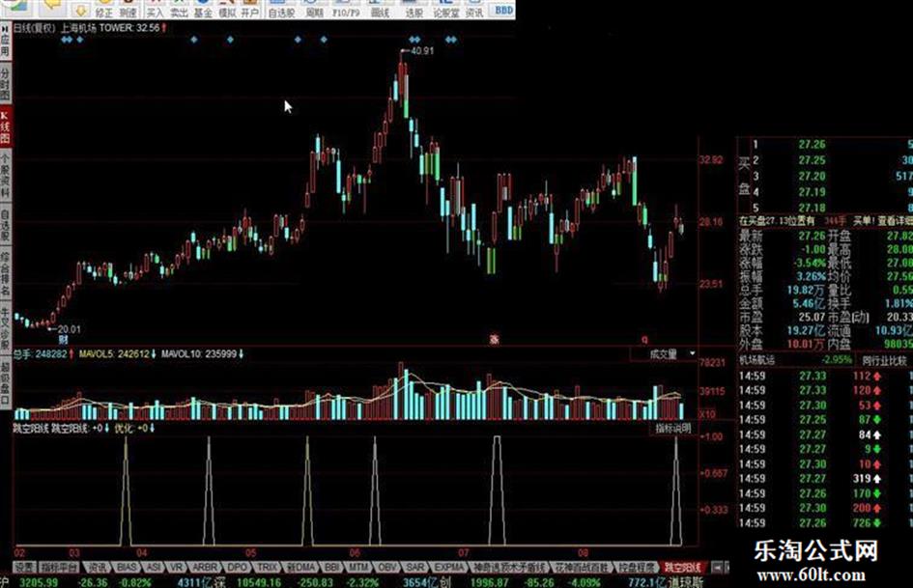Click the 买单!查看详细 link
Viewport: 913px width, 588px height.
[883, 221]
